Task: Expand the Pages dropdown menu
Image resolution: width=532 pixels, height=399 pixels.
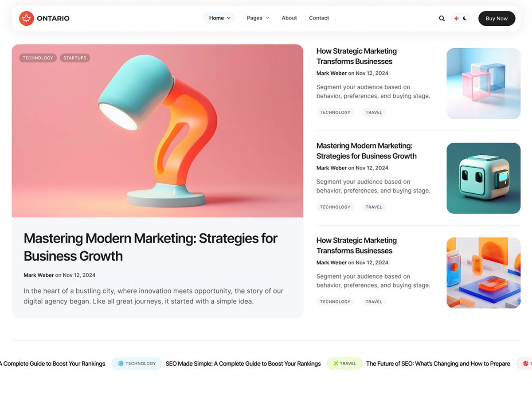Action: pyautogui.click(x=258, y=18)
